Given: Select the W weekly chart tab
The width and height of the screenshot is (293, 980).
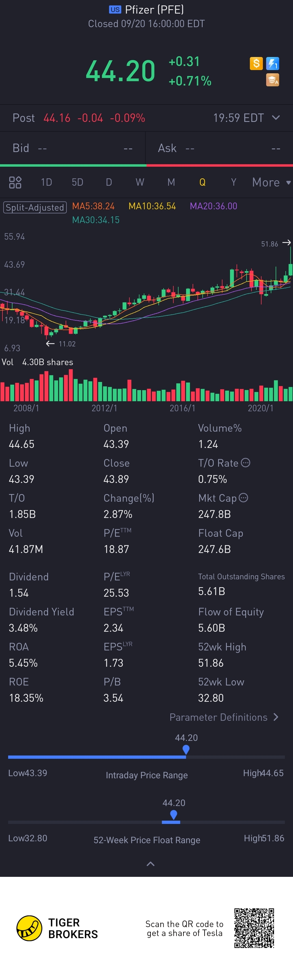Looking at the screenshot, I should point(140,183).
